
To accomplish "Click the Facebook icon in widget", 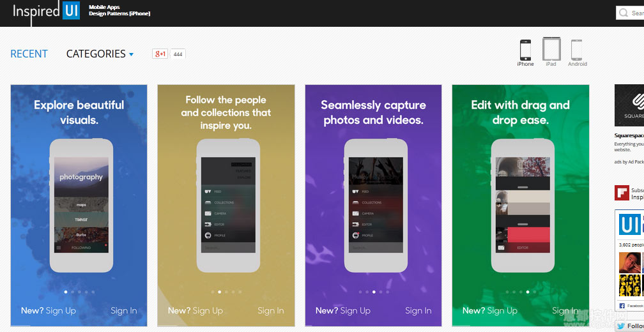I will point(622,306).
